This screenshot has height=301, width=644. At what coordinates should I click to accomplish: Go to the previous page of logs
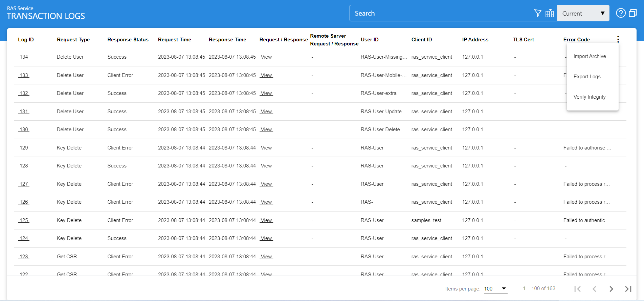pyautogui.click(x=594, y=289)
